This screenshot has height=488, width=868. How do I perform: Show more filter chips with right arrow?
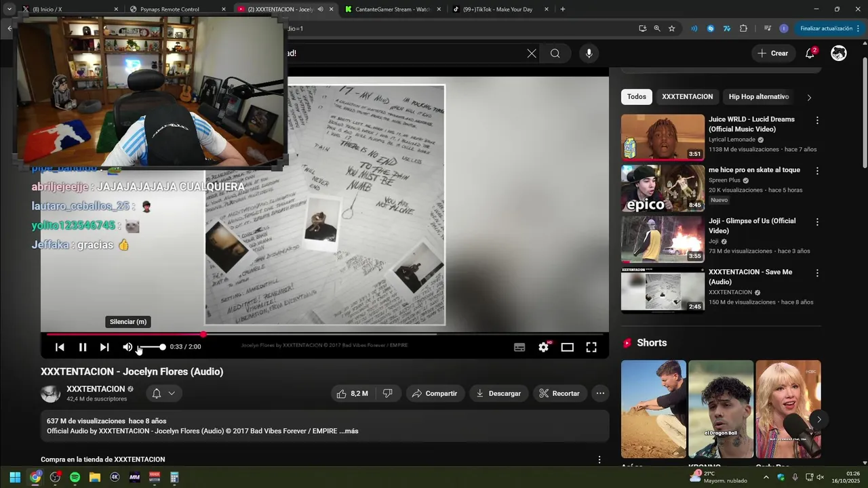coord(809,97)
